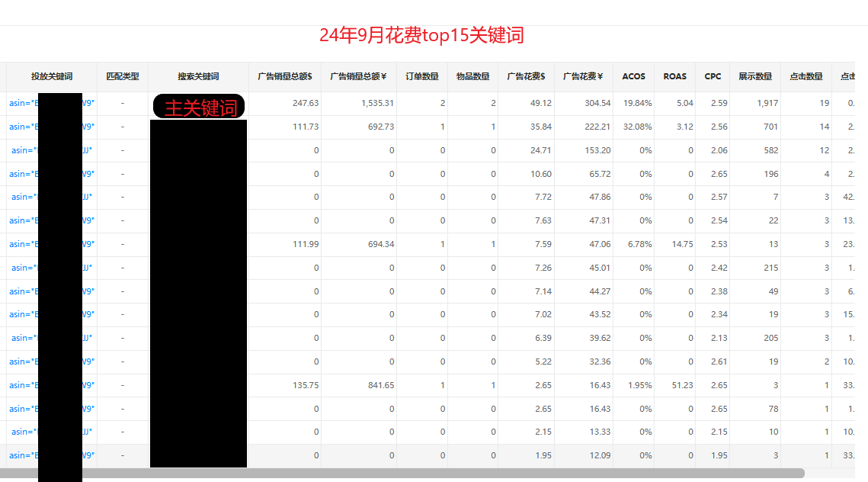Select the sales cell 841.65
The height and width of the screenshot is (482, 868).
[x=381, y=385]
